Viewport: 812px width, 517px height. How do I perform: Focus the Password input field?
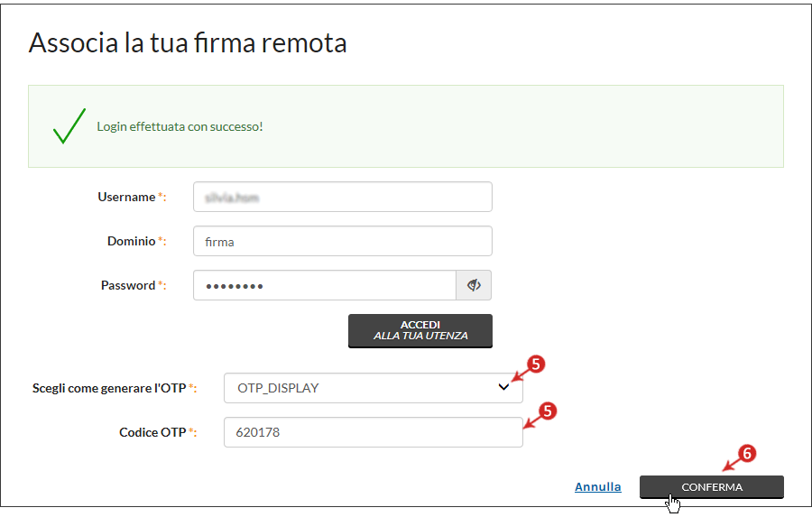click(325, 285)
